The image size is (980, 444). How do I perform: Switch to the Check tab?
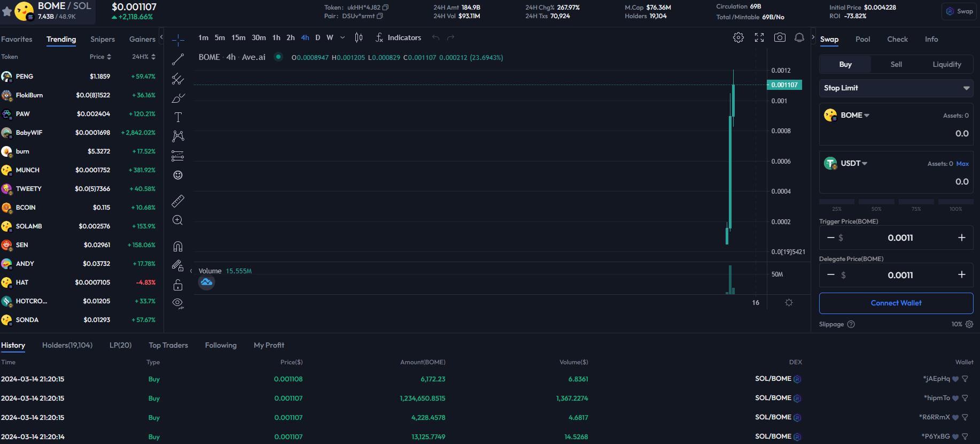[897, 39]
